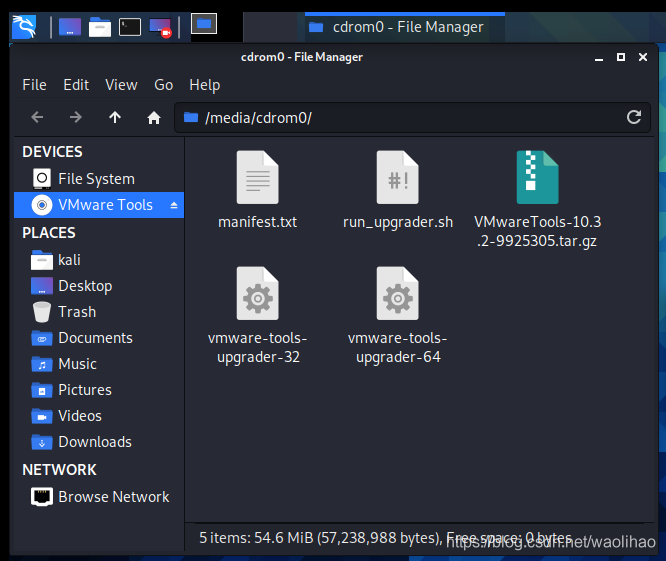The height and width of the screenshot is (561, 666).
Task: Go to the home folder
Action: pos(154,118)
